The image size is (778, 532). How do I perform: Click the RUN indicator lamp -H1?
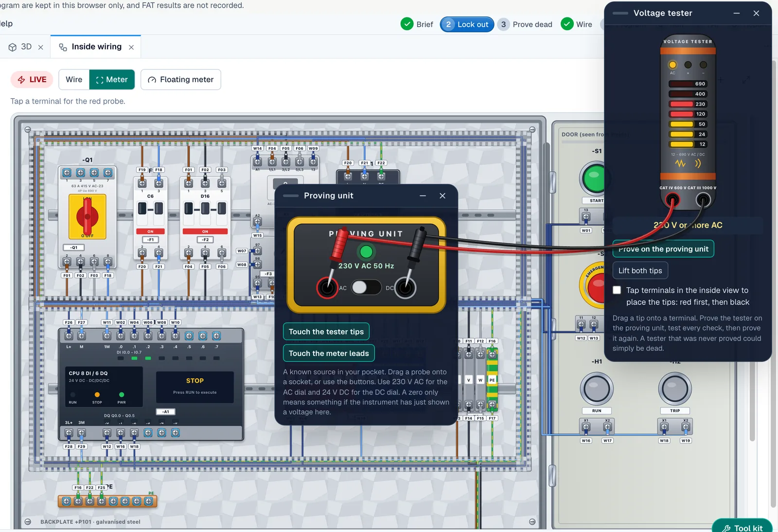[x=597, y=389]
